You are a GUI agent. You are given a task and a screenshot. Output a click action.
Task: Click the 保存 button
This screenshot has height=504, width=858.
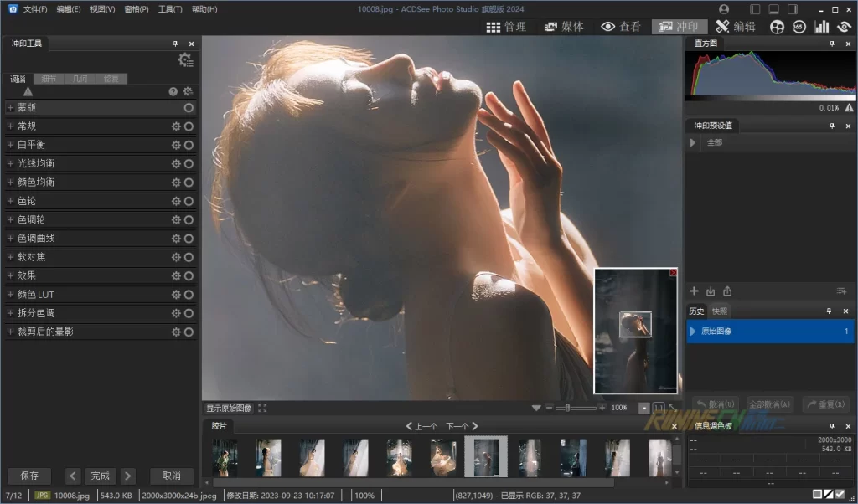[29, 476]
